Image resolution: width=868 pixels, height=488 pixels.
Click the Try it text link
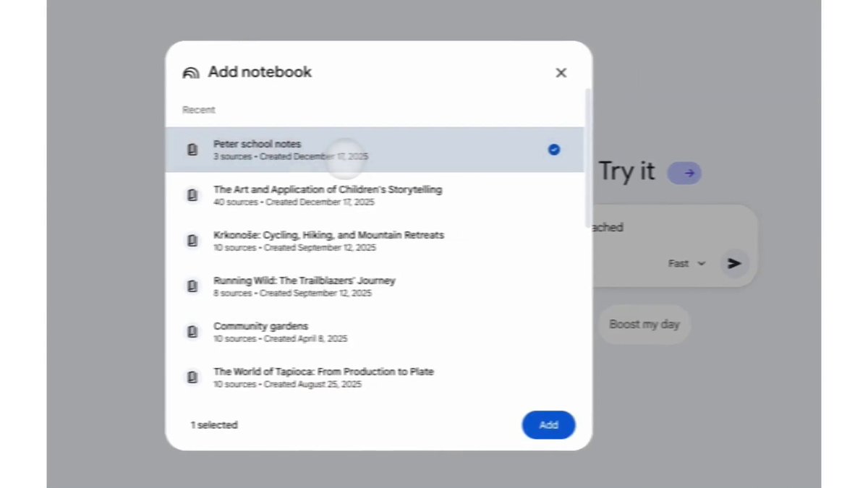point(626,172)
